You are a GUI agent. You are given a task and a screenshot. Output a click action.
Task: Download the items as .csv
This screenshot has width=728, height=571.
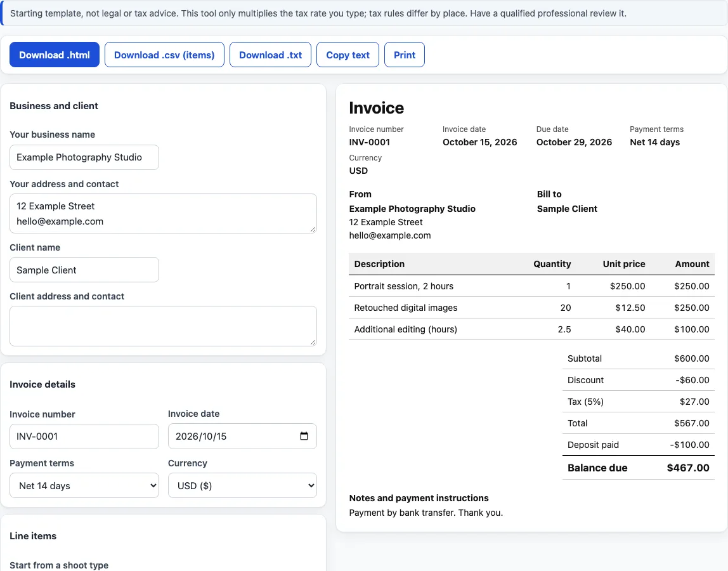point(164,55)
